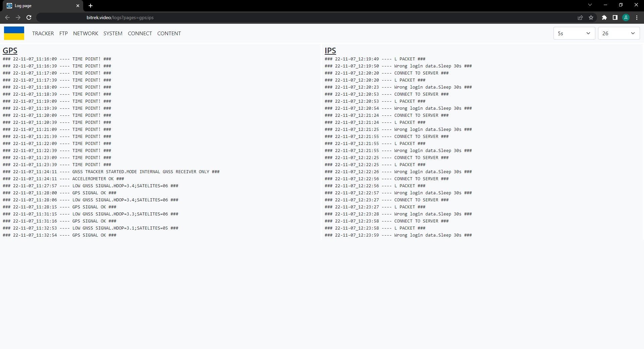Screen dimensions: 644x349
Task: Open the Chrome three-dot menu
Action: pyautogui.click(x=637, y=17)
